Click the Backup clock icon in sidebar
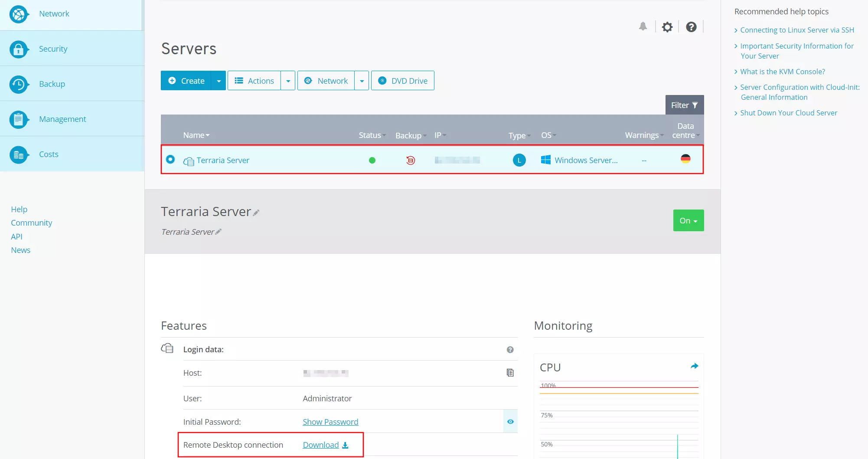The width and height of the screenshot is (868, 459). pos(19,84)
